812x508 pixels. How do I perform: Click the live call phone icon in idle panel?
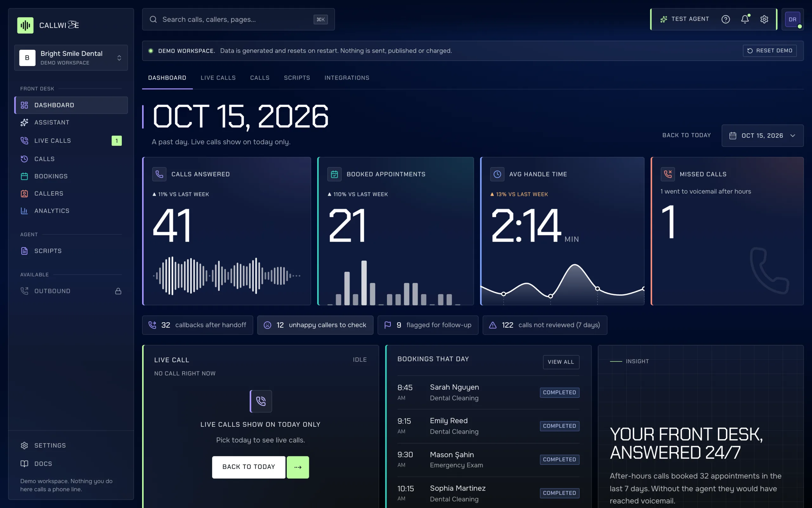click(x=261, y=401)
